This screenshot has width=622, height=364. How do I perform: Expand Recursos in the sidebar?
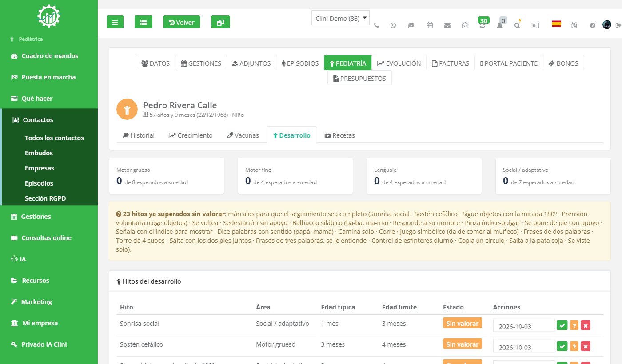pos(49,280)
